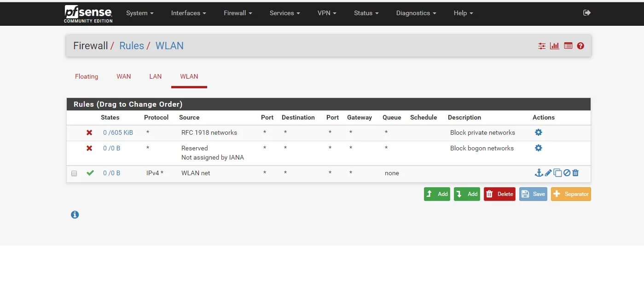Expand the Services dropdown menu

[285, 13]
